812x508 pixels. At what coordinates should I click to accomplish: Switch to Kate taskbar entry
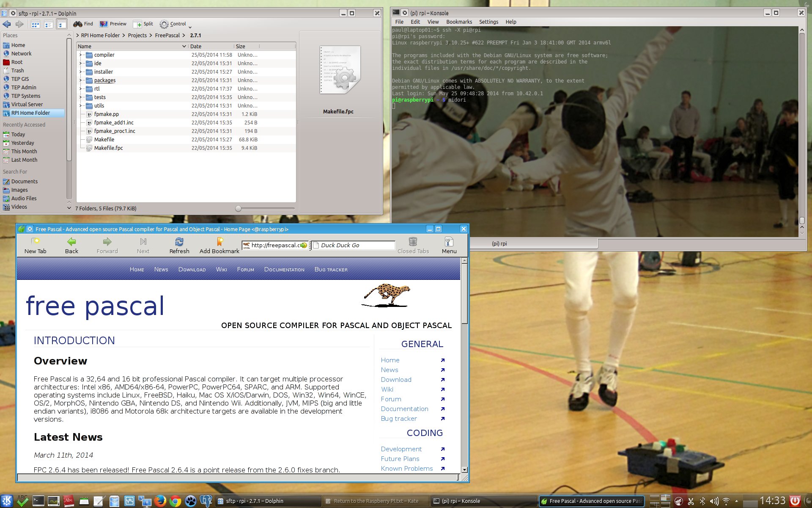[376, 501]
